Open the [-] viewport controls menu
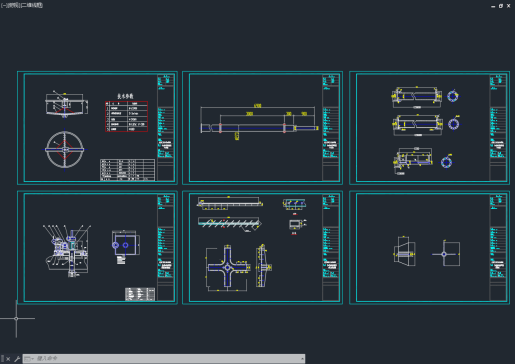The image size is (515, 364). [3, 5]
